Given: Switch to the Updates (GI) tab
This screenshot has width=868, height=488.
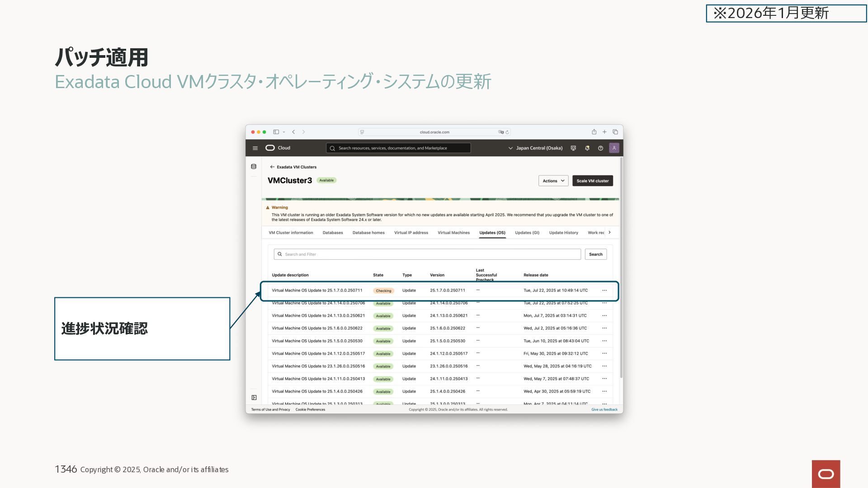Looking at the screenshot, I should coord(527,233).
